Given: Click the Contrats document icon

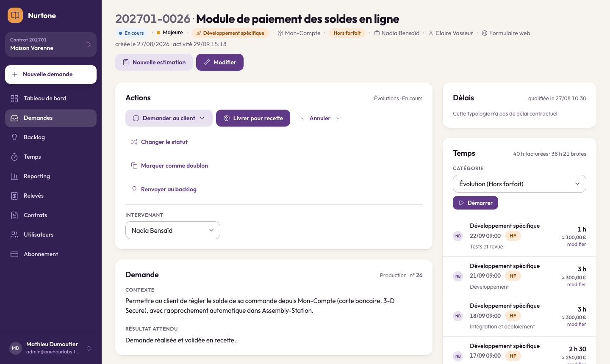Looking at the screenshot, I should tap(14, 215).
